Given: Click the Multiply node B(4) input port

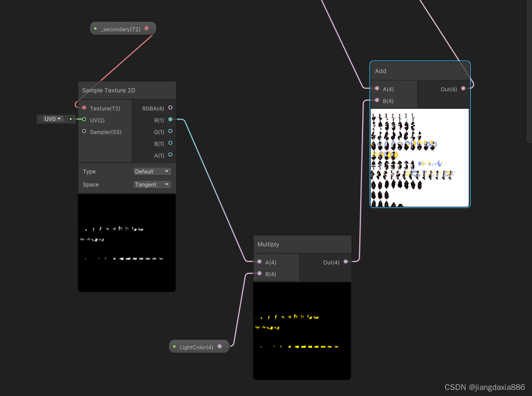Looking at the screenshot, I should coord(259,273).
